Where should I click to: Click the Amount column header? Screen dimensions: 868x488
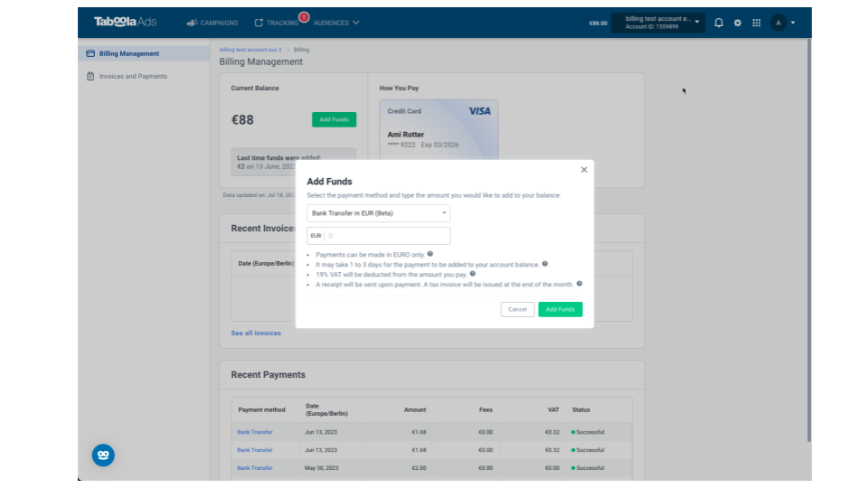click(415, 410)
